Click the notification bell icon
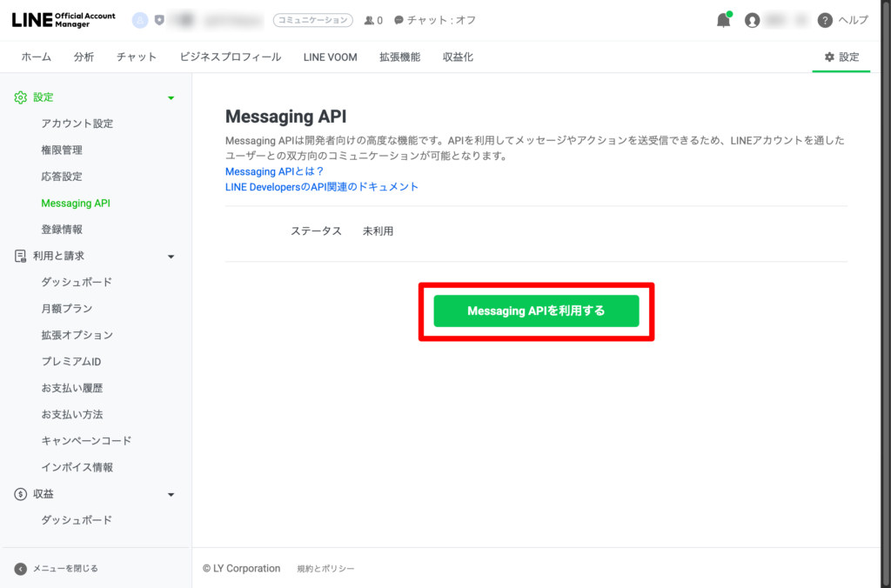This screenshot has width=891, height=588. coord(723,21)
